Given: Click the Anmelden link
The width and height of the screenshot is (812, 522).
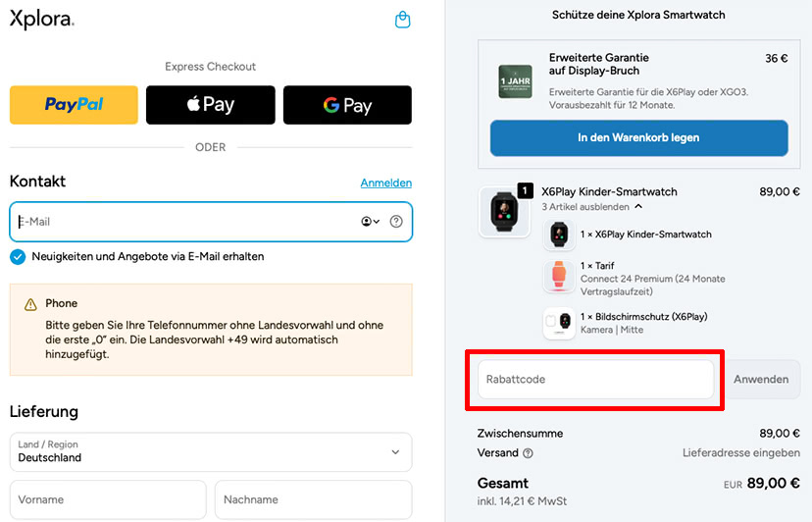Looking at the screenshot, I should [386, 183].
